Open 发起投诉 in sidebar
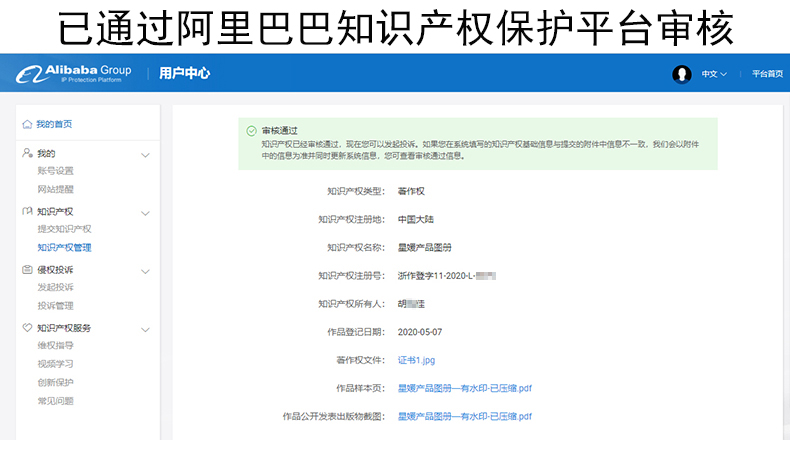Screen dimensions: 790x450 tap(55, 287)
